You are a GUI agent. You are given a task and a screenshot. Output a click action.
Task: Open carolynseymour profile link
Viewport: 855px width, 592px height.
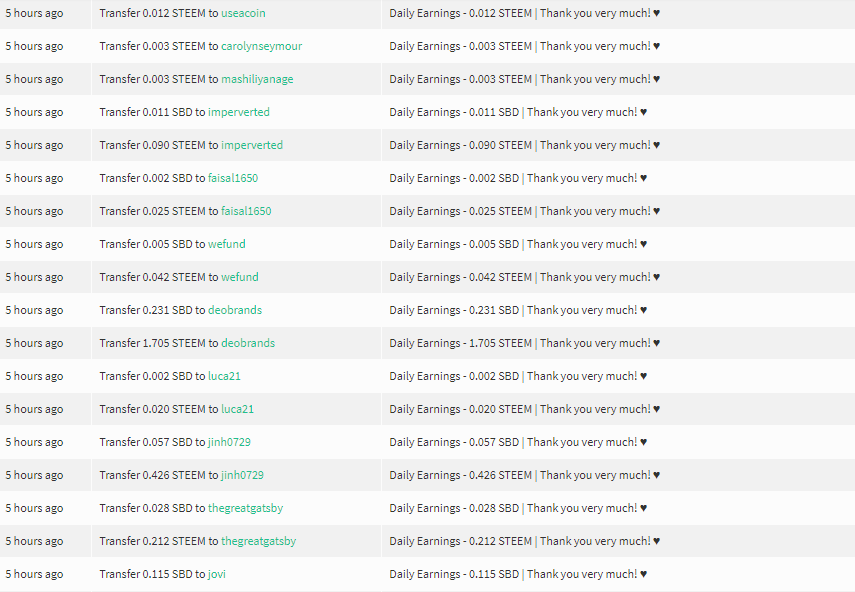[x=261, y=46]
